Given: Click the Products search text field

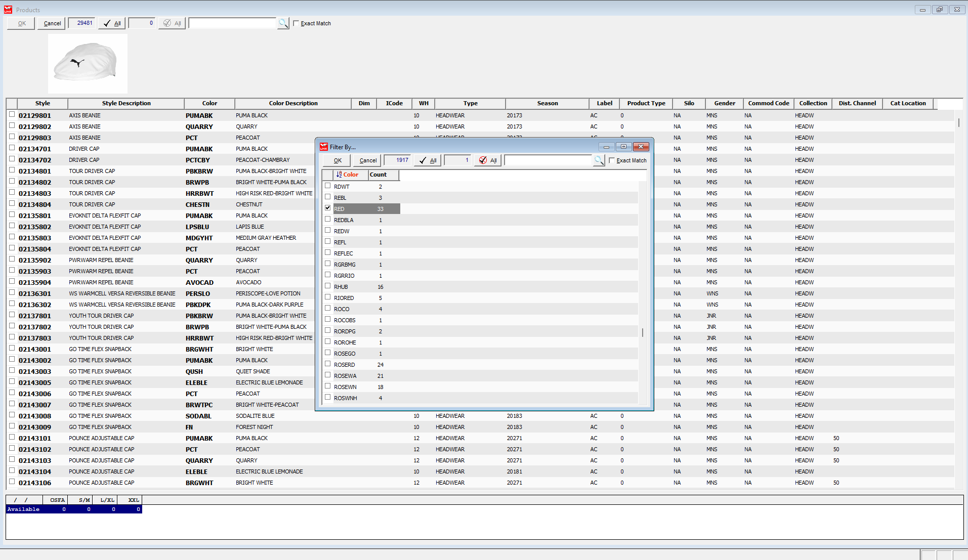Looking at the screenshot, I should click(x=233, y=23).
